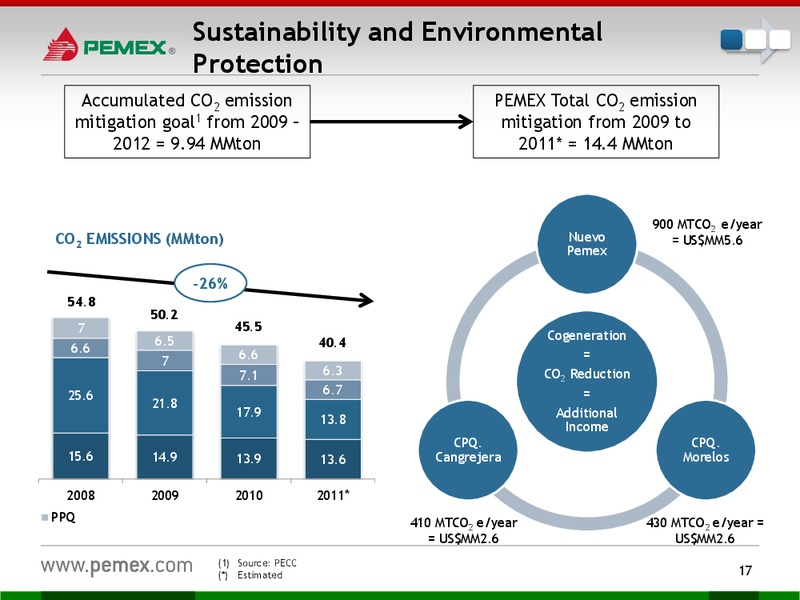The image size is (800, 600).
Task: Click the 13.9 segment in 2010 bar
Action: (x=249, y=459)
